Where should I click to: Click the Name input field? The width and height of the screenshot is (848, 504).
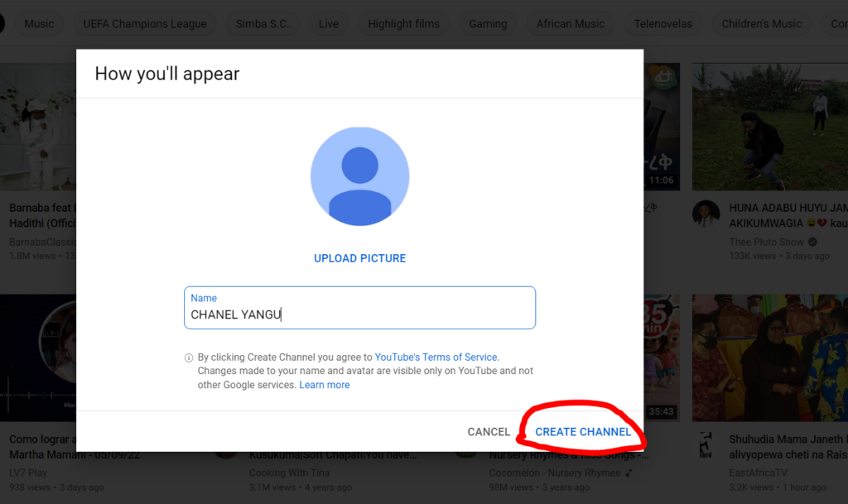(359, 308)
